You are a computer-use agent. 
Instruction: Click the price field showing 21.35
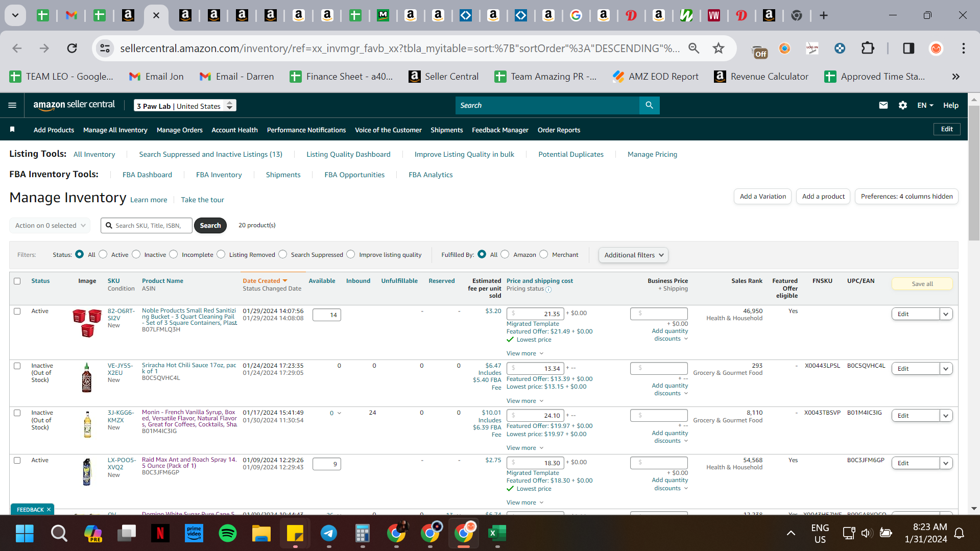click(x=535, y=314)
